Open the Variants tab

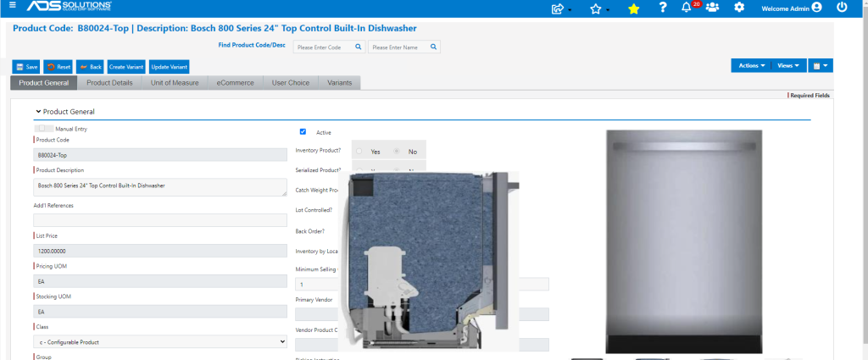tap(339, 83)
